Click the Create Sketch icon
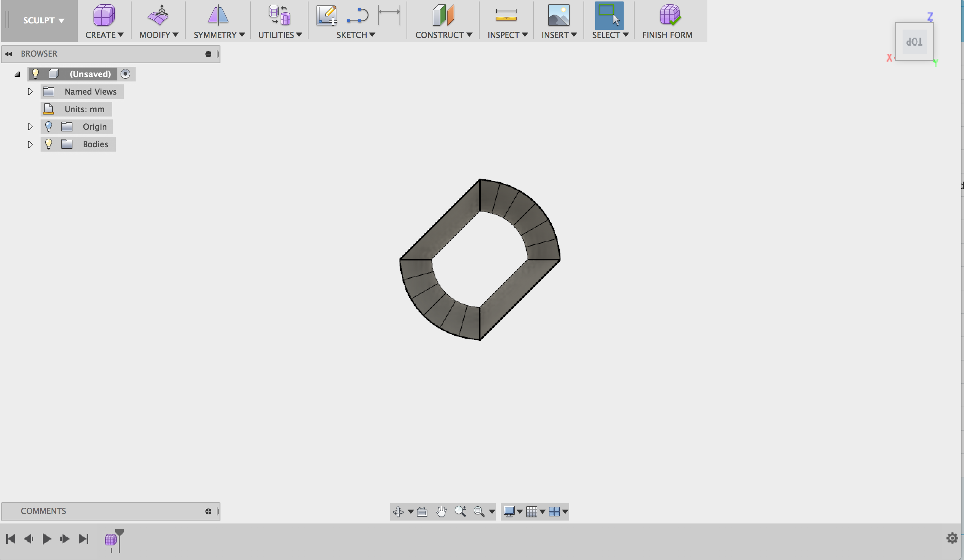This screenshot has height=560, width=964. (326, 15)
